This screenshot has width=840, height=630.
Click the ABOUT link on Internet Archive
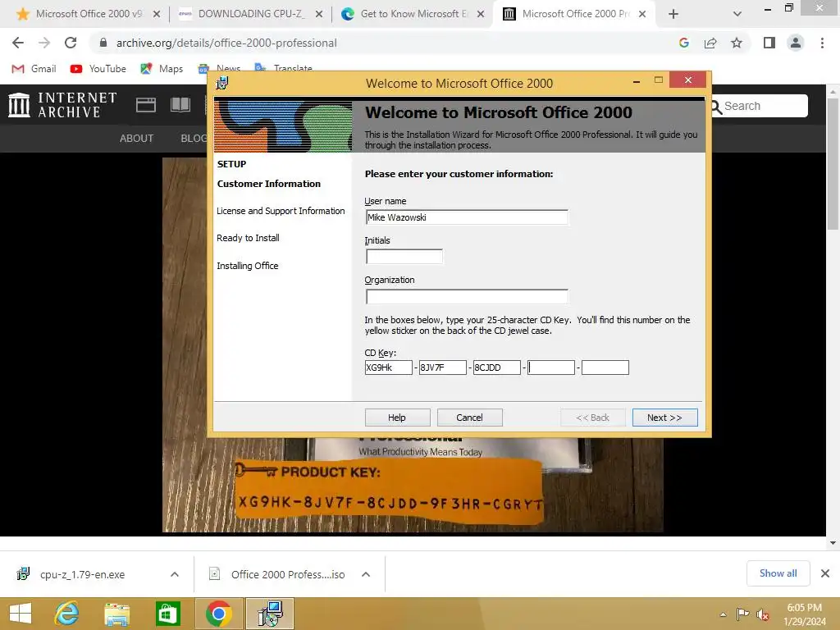click(137, 138)
